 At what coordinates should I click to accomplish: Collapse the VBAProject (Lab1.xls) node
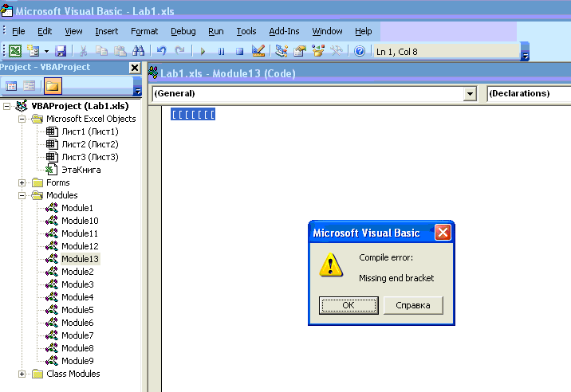coord(6,106)
